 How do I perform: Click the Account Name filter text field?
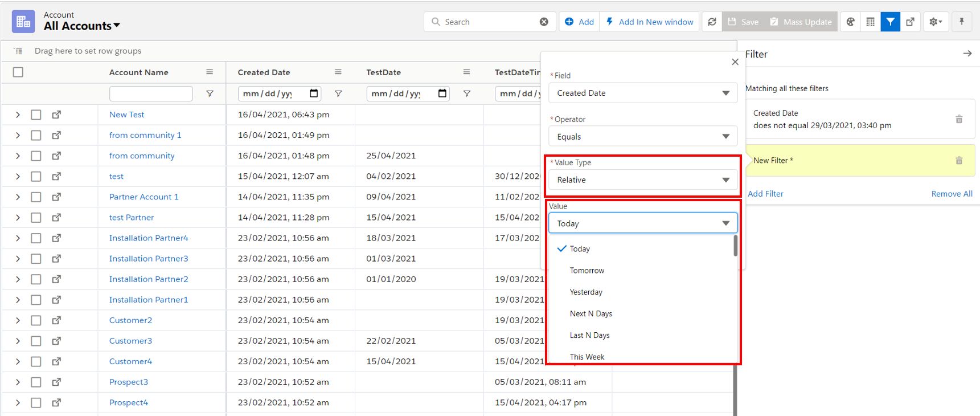click(x=151, y=93)
